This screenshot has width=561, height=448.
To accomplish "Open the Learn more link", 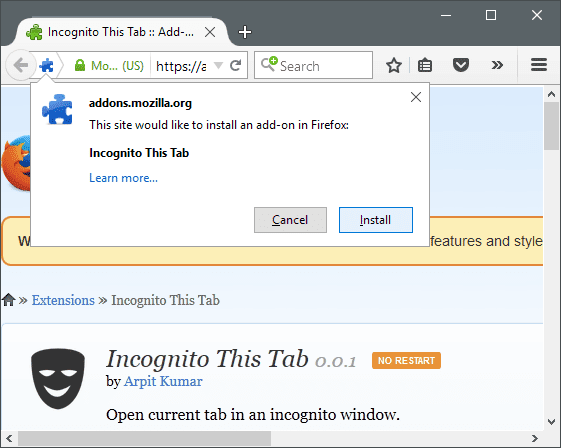I will [123, 178].
